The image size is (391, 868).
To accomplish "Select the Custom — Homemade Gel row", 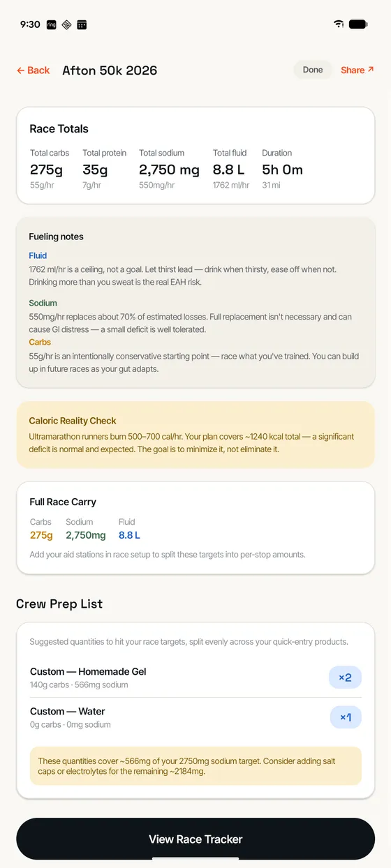I will [195, 678].
